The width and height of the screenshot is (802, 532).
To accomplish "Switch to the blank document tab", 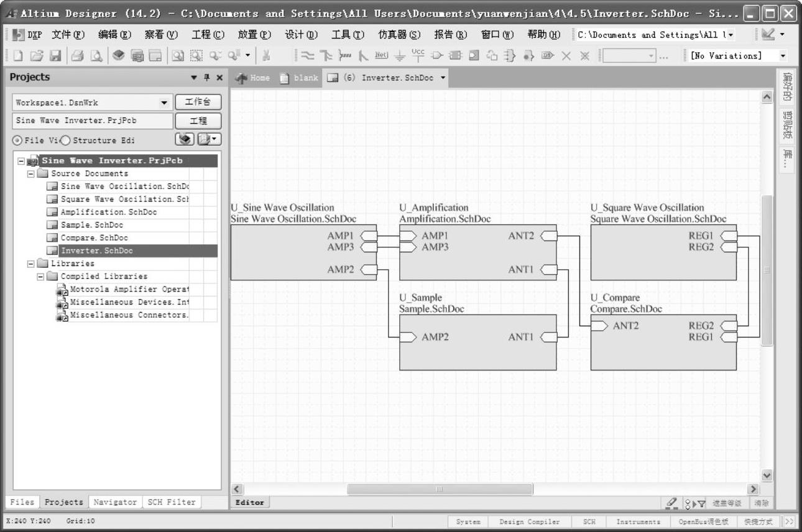I will click(298, 78).
